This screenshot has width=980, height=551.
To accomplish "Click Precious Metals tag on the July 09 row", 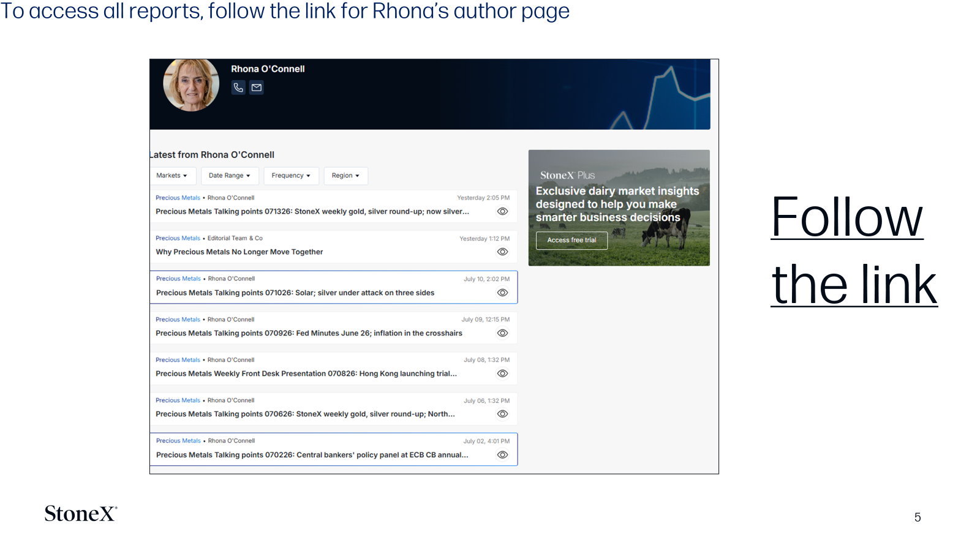I will point(178,320).
